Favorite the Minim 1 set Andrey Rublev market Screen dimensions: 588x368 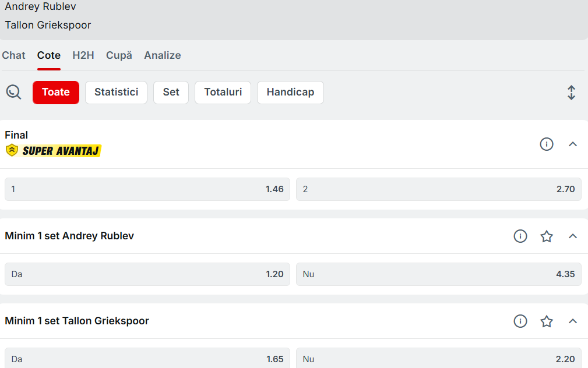click(x=546, y=236)
